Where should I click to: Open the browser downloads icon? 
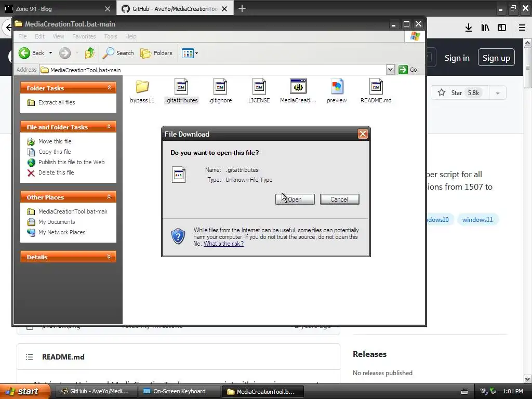click(469, 28)
